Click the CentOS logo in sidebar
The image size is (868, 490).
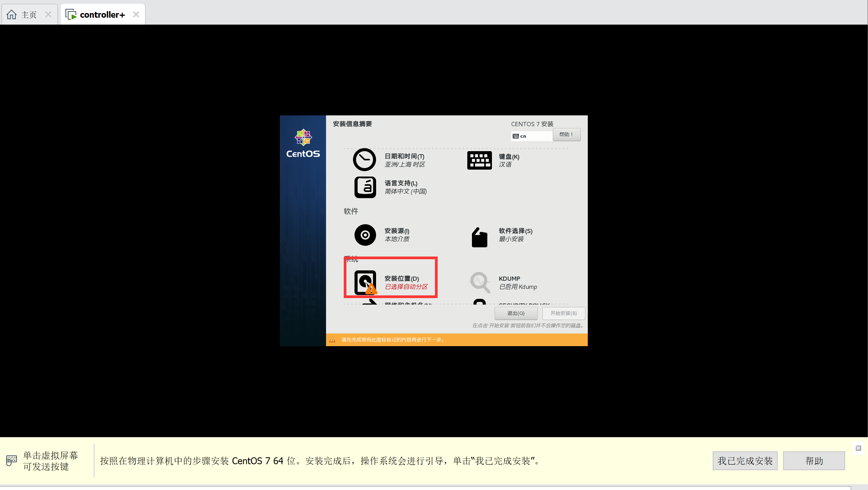point(303,143)
